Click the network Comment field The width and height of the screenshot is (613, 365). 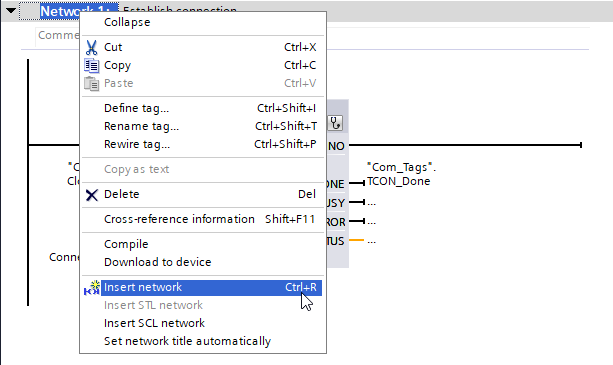(x=58, y=35)
